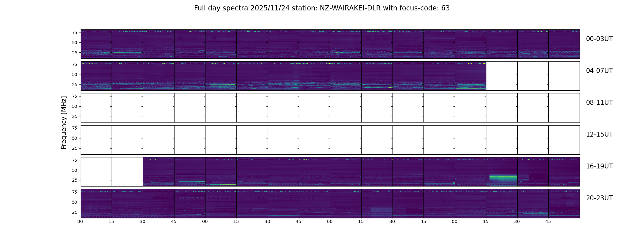Screen dimensions: 644x245
Task: Click the 75 frequency tick of the top row
Action: tap(75, 32)
